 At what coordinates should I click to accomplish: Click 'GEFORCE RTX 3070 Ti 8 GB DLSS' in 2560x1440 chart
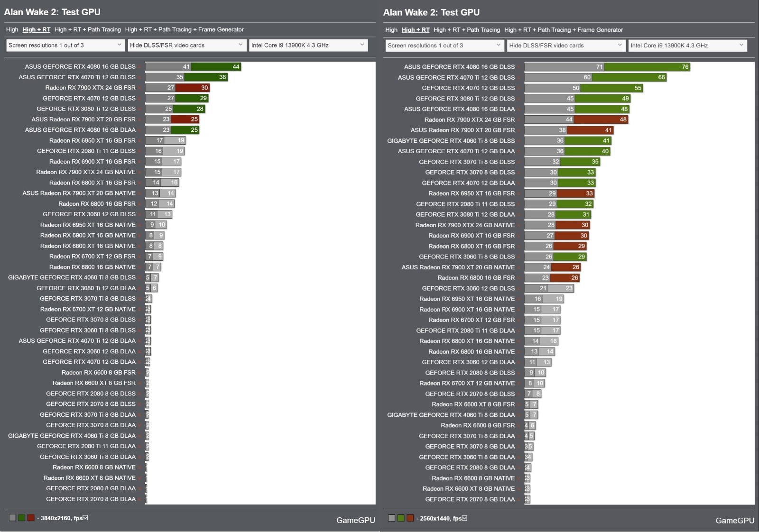pos(467,162)
